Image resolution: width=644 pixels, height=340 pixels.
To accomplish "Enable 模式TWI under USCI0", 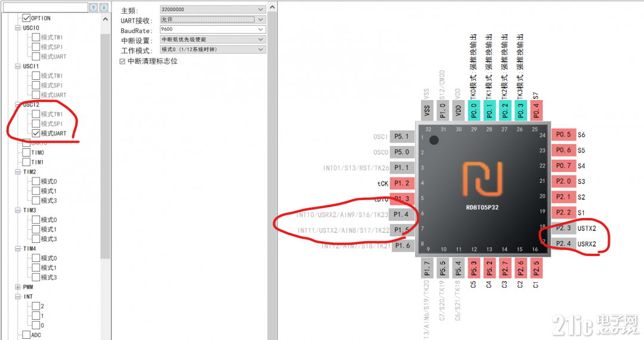I will tap(36, 38).
